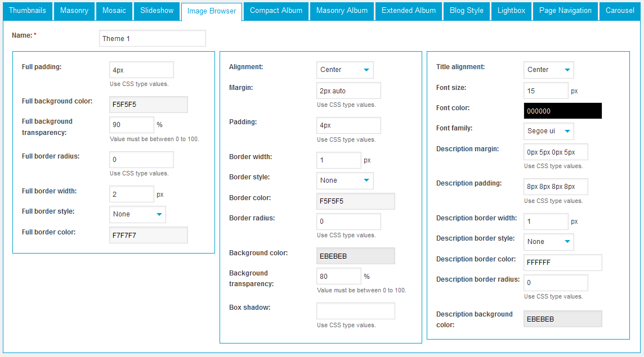Click the Description margin input field
The width and height of the screenshot is (644, 357).
(x=556, y=152)
